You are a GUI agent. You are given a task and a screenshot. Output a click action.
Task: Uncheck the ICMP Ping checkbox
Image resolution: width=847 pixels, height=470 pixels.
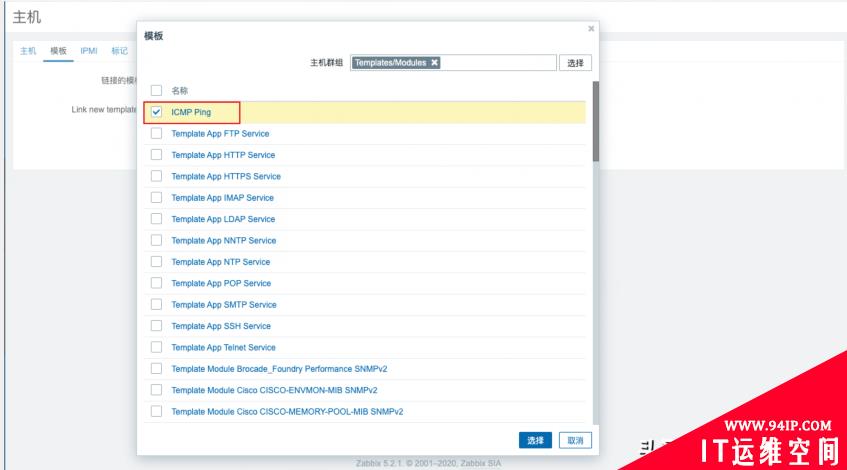[x=156, y=112]
